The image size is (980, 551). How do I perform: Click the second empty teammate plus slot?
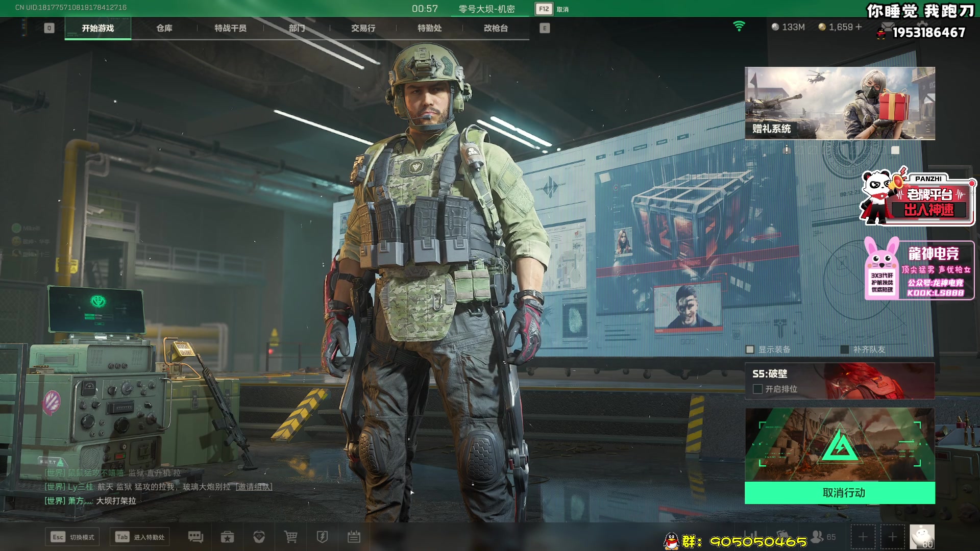(x=892, y=537)
